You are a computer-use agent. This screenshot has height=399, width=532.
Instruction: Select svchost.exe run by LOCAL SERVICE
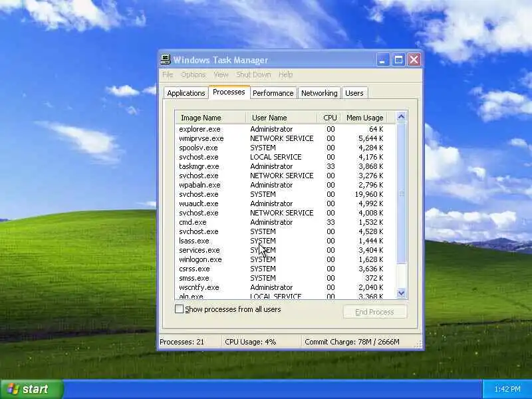tap(285, 157)
